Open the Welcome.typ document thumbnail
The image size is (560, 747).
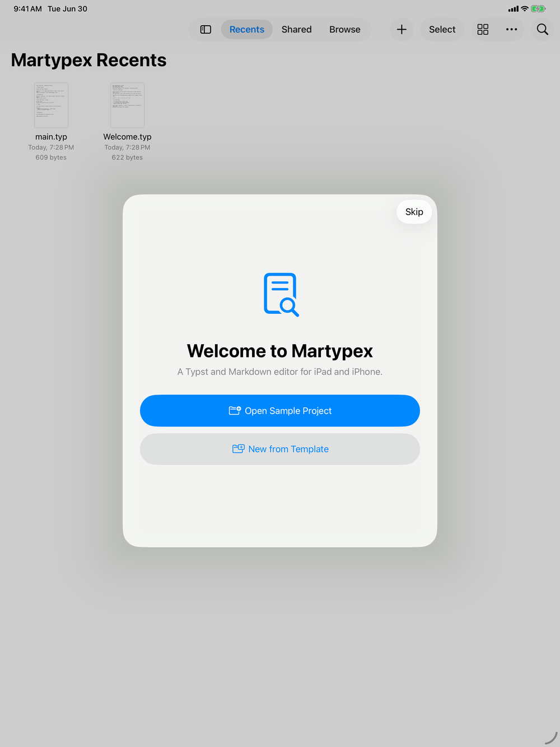click(127, 105)
